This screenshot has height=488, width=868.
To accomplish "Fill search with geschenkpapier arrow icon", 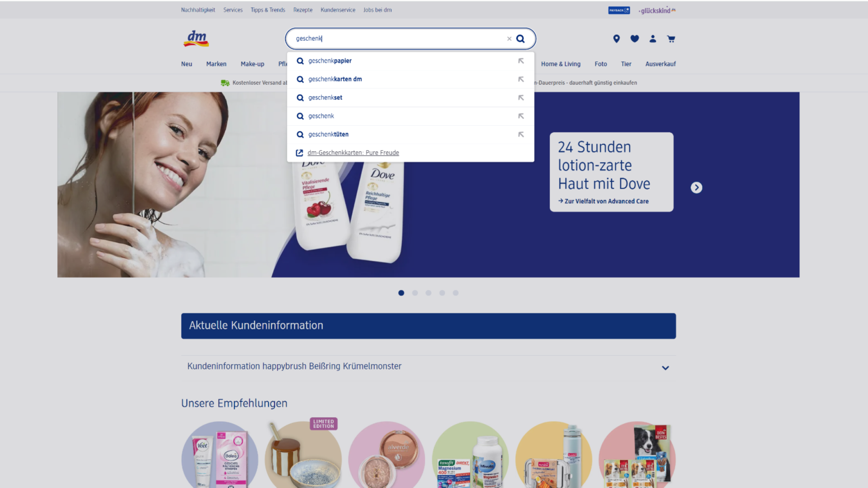I will point(521,61).
